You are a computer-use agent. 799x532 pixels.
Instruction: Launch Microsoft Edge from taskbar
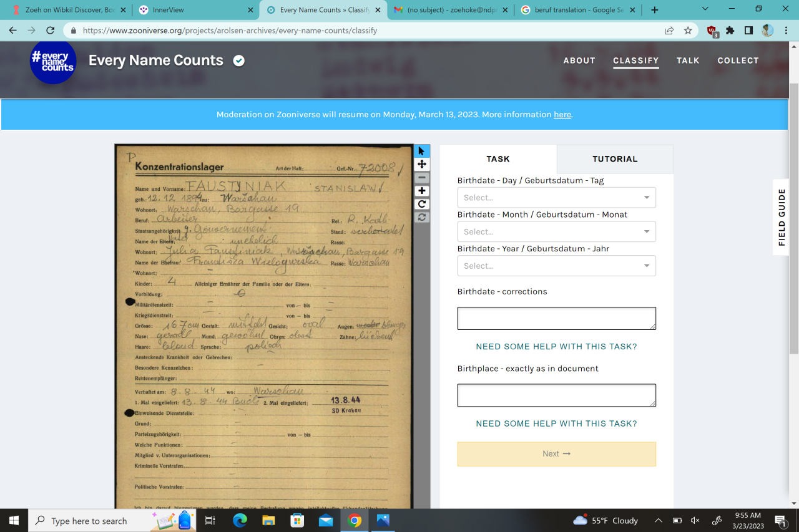(239, 520)
